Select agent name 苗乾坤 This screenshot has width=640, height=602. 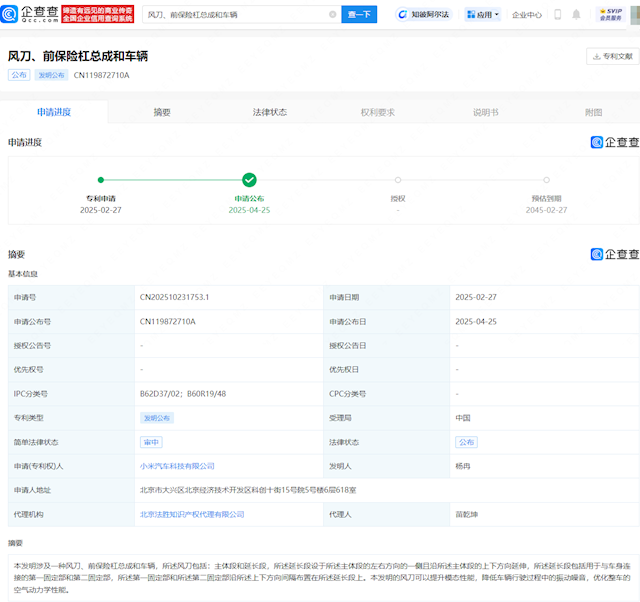pyautogui.click(x=467, y=514)
